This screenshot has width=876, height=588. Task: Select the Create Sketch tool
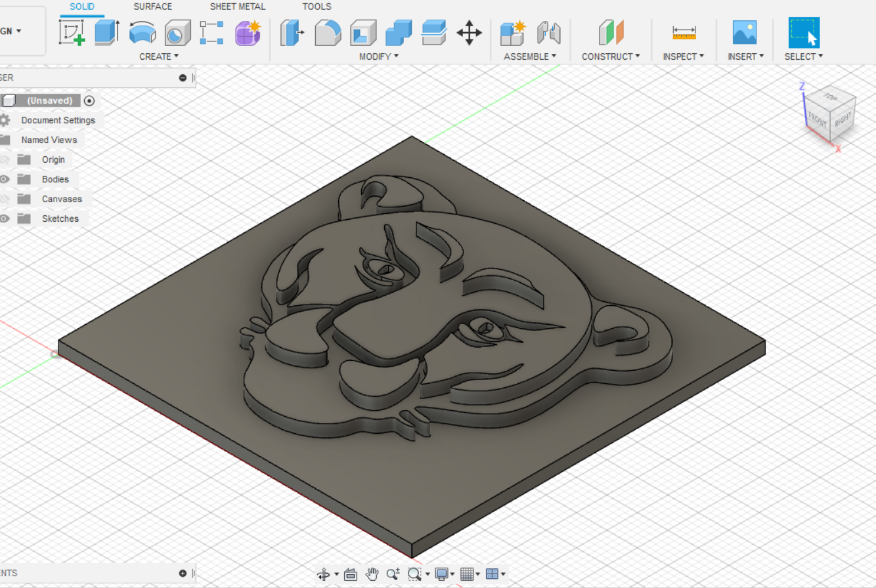coord(72,32)
